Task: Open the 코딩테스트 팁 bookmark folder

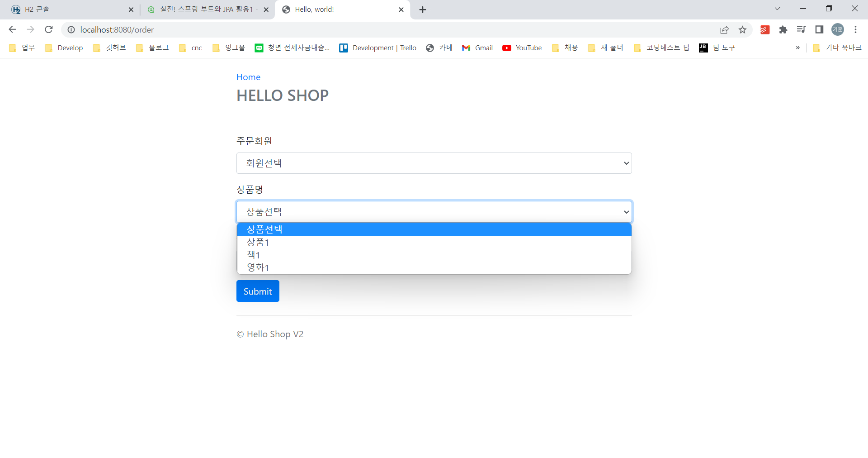Action: (x=661, y=48)
